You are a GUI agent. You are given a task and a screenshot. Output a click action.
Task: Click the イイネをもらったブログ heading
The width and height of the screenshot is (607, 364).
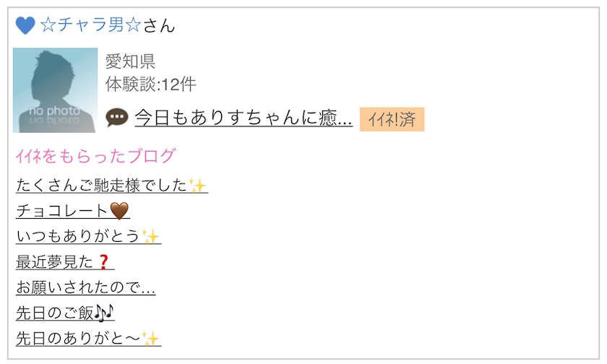coord(95,156)
